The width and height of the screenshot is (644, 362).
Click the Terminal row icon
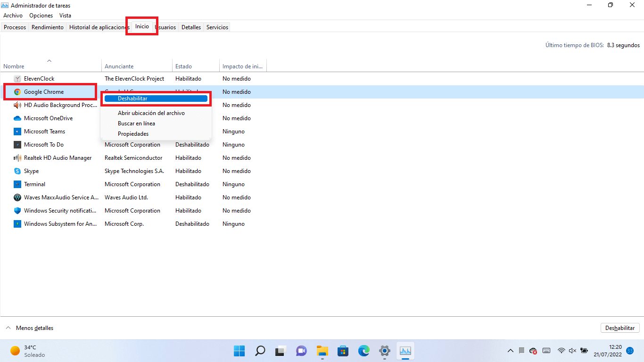pyautogui.click(x=17, y=184)
